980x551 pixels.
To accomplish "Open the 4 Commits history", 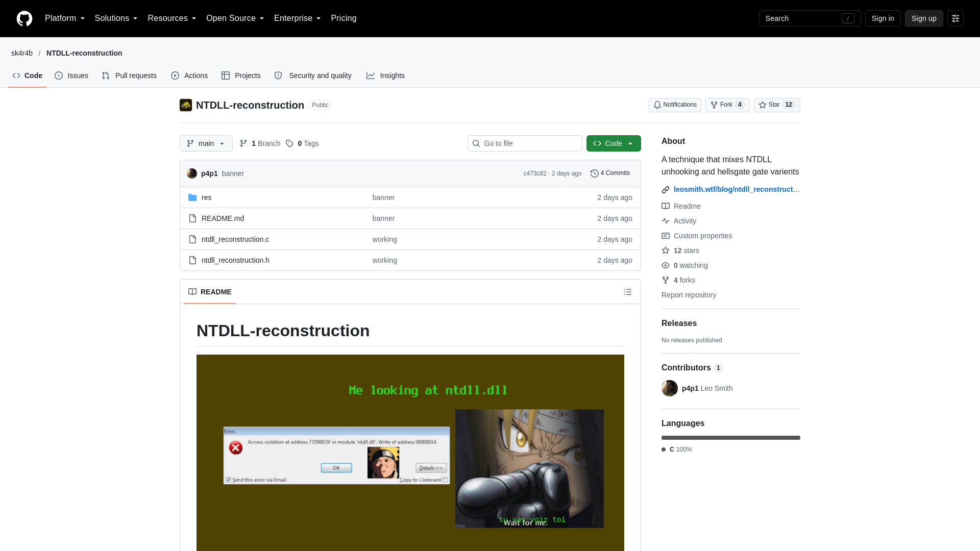I will pos(610,173).
